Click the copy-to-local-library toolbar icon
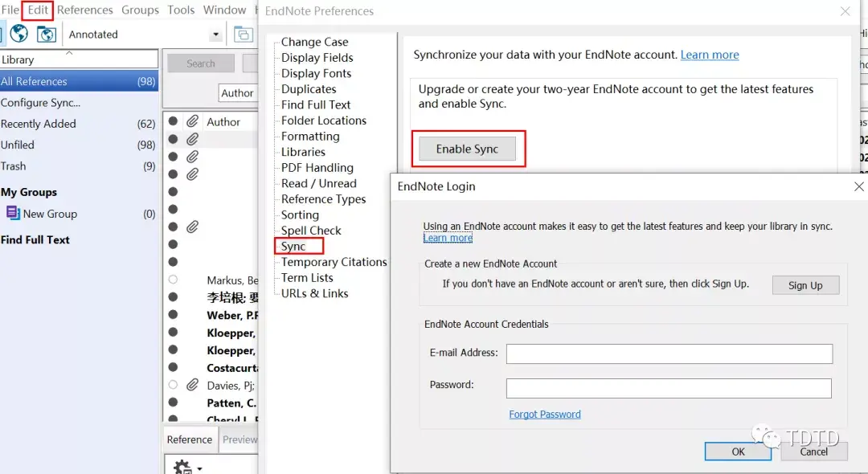The height and width of the screenshot is (474, 868). click(242, 34)
